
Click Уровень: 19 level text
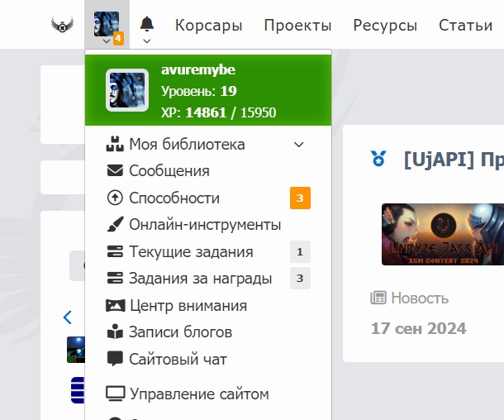pyautogui.click(x=199, y=91)
